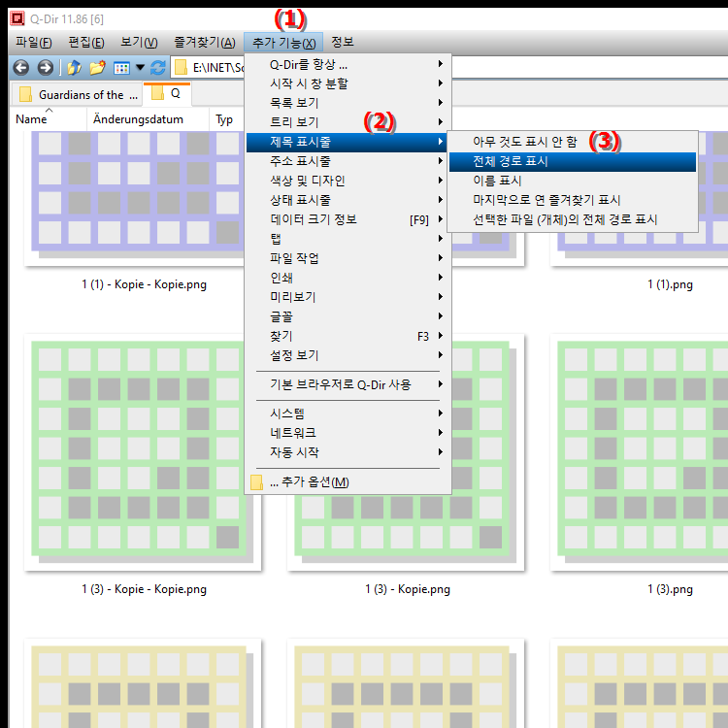Viewport: 728px width, 728px height.
Task: Open the 편집(E) menu
Action: click(x=86, y=43)
